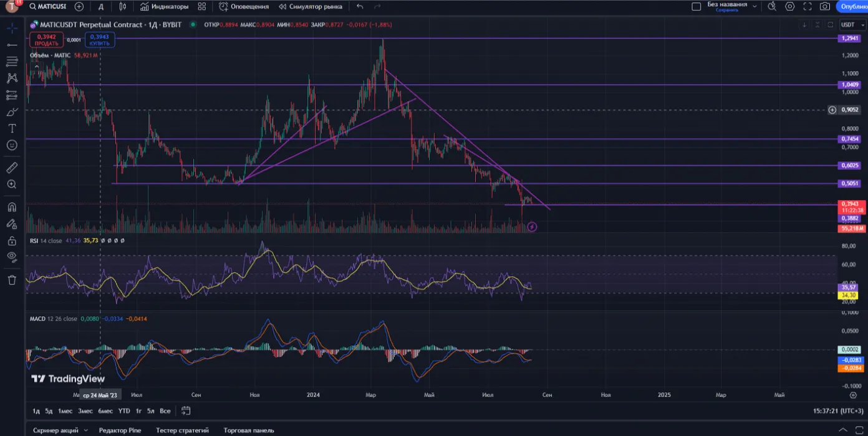The height and width of the screenshot is (436, 868).
Task: Choose the Text annotation tool
Action: pos(12,128)
